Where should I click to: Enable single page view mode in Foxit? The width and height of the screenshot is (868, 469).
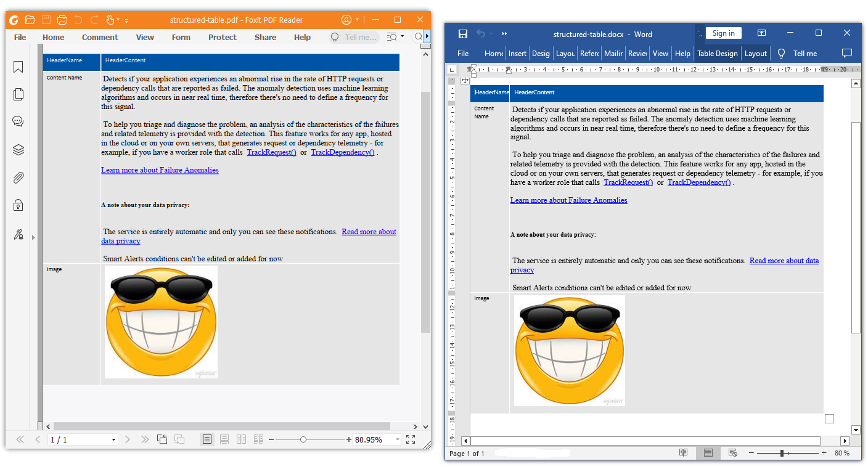(x=207, y=439)
